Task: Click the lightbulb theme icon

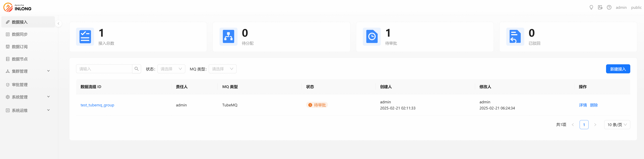Action: tap(591, 7)
